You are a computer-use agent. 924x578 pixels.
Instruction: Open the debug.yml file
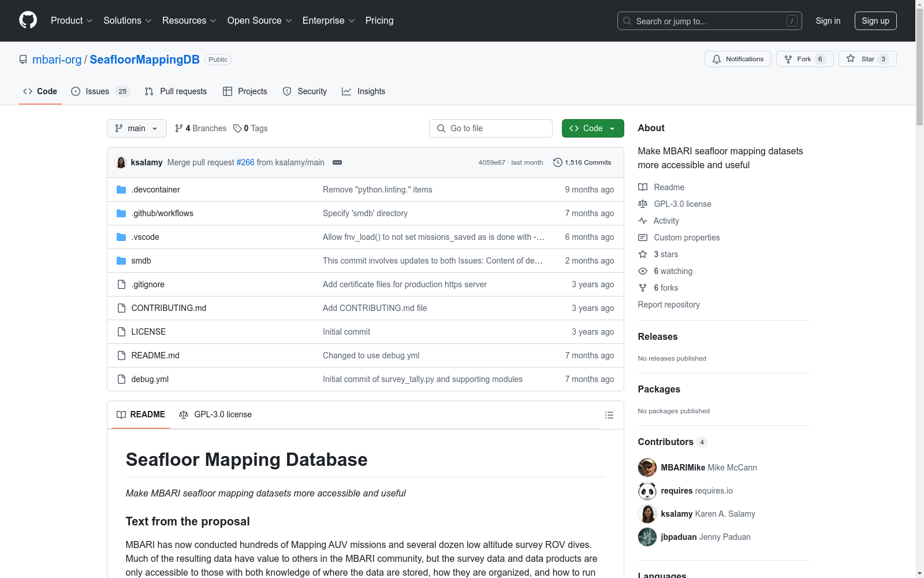(150, 379)
